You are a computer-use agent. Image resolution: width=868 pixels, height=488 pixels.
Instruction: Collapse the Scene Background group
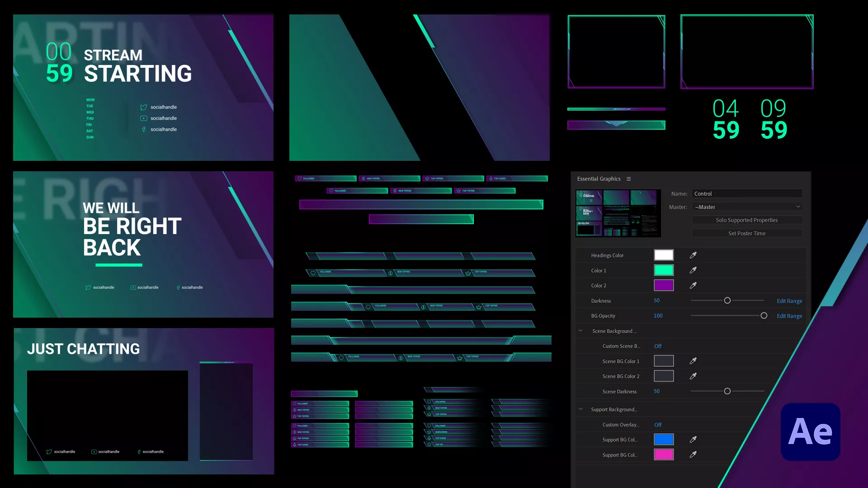click(580, 331)
